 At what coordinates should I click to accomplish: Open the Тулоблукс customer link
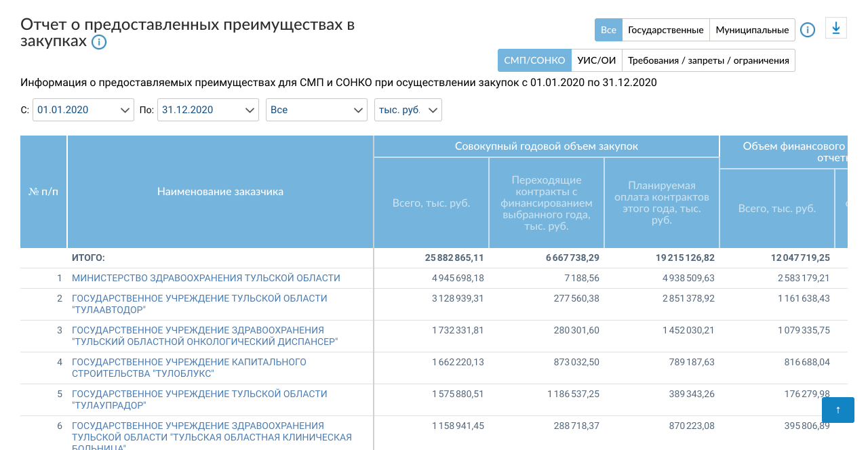189,367
